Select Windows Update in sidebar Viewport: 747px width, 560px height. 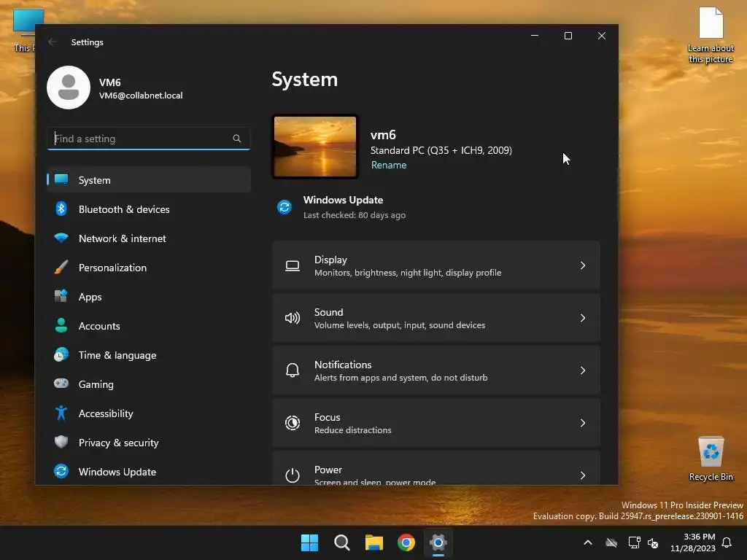click(x=149, y=472)
